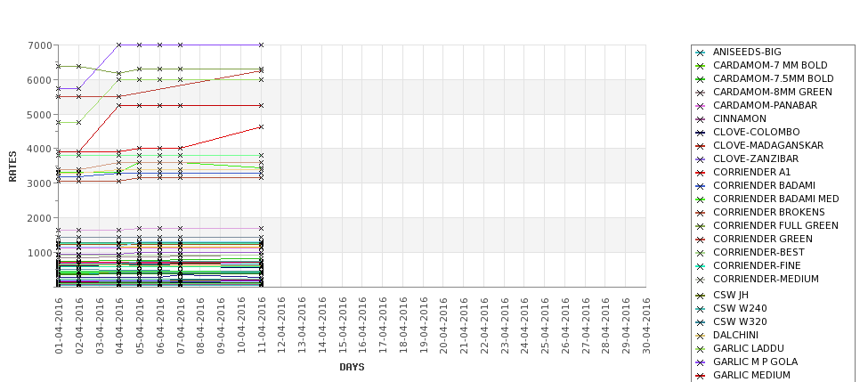Select the CARDAMOM-7.5MM BOLD legend label
Viewport: 868px width, 382px height.
773,78
